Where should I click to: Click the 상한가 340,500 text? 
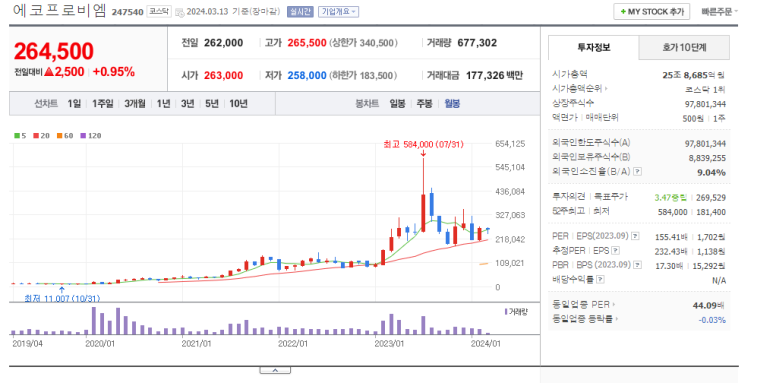[363, 43]
